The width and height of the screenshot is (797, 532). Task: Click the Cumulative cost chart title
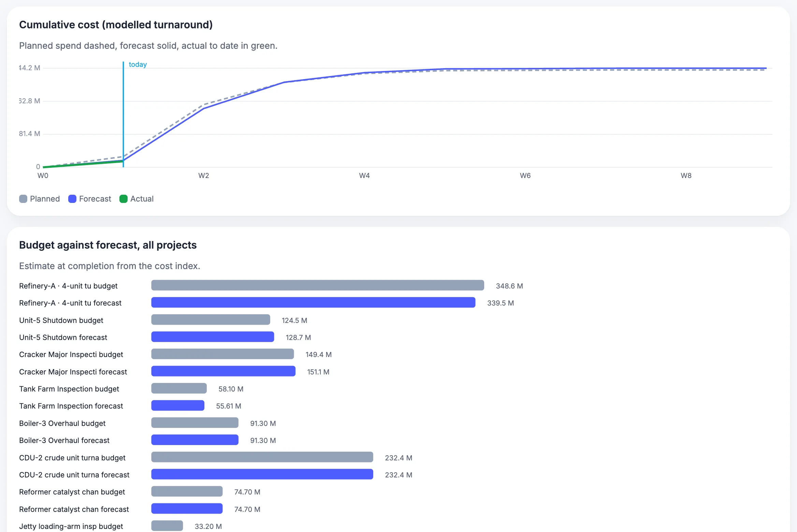click(116, 25)
